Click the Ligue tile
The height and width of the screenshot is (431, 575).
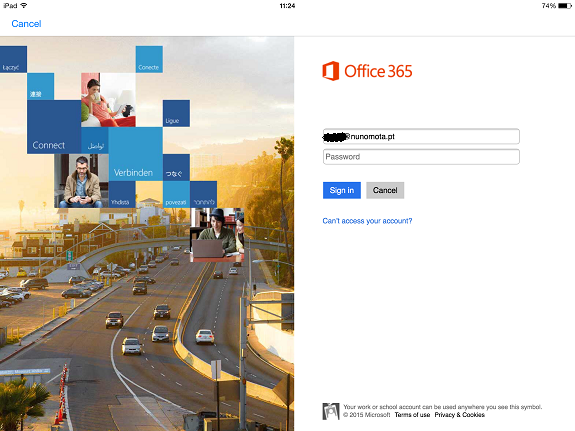coord(176,113)
